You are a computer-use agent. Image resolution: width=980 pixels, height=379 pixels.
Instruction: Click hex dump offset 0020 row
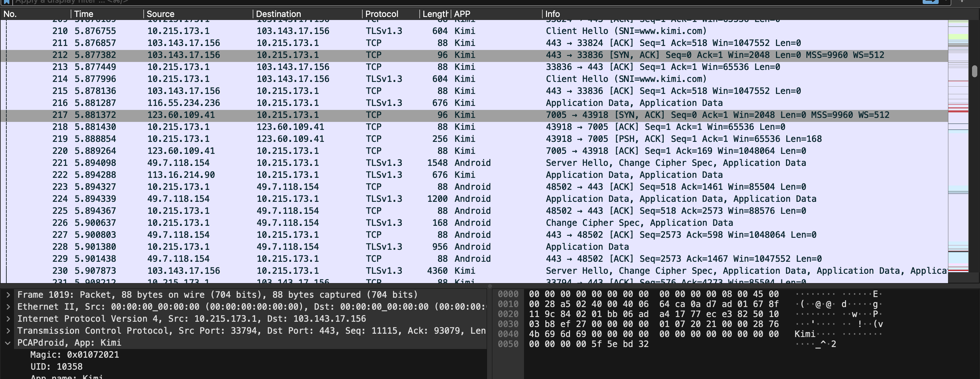(690, 314)
